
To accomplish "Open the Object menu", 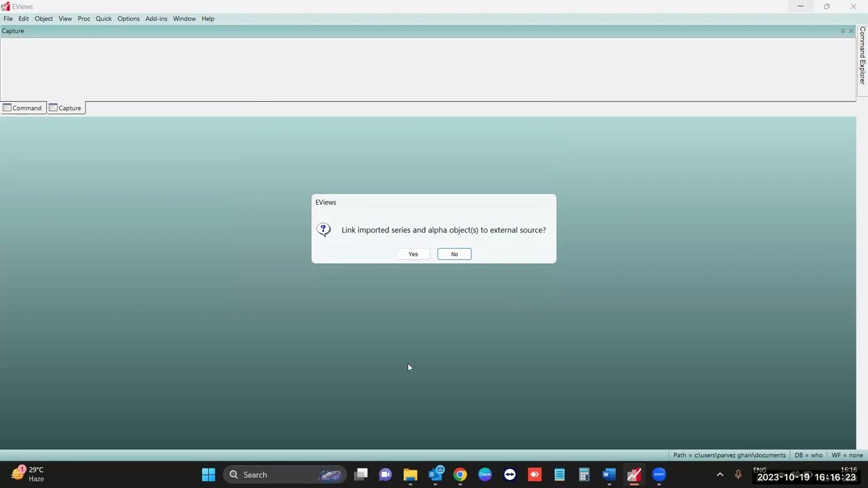I will point(43,19).
